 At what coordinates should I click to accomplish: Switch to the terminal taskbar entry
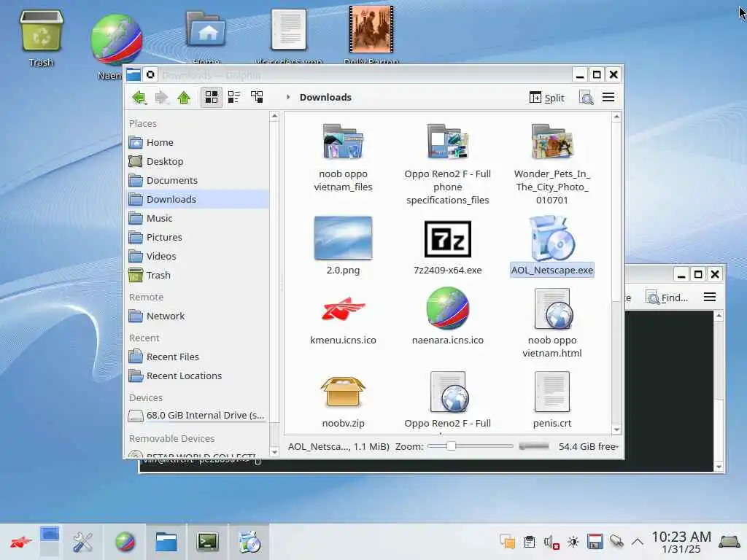pos(208,542)
